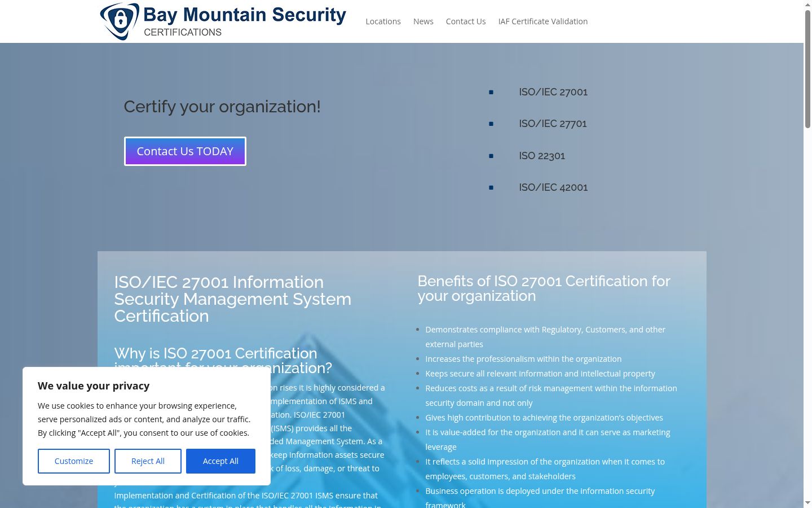The image size is (812, 508).
Task: Click the scrollbar down arrow
Action: click(807, 503)
